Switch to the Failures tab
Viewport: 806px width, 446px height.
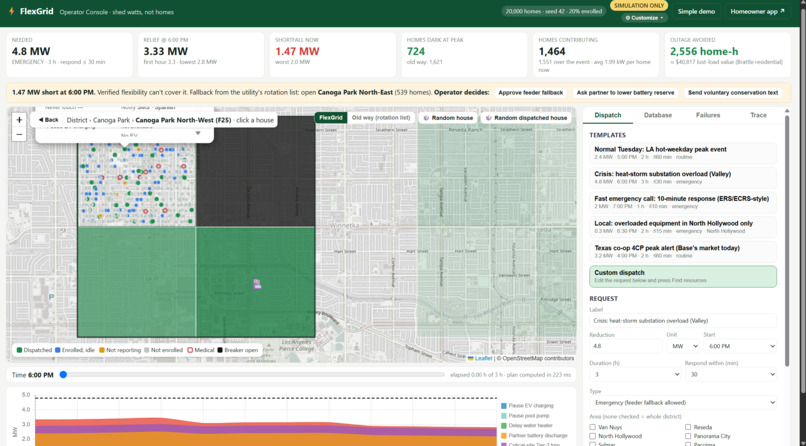coord(708,115)
